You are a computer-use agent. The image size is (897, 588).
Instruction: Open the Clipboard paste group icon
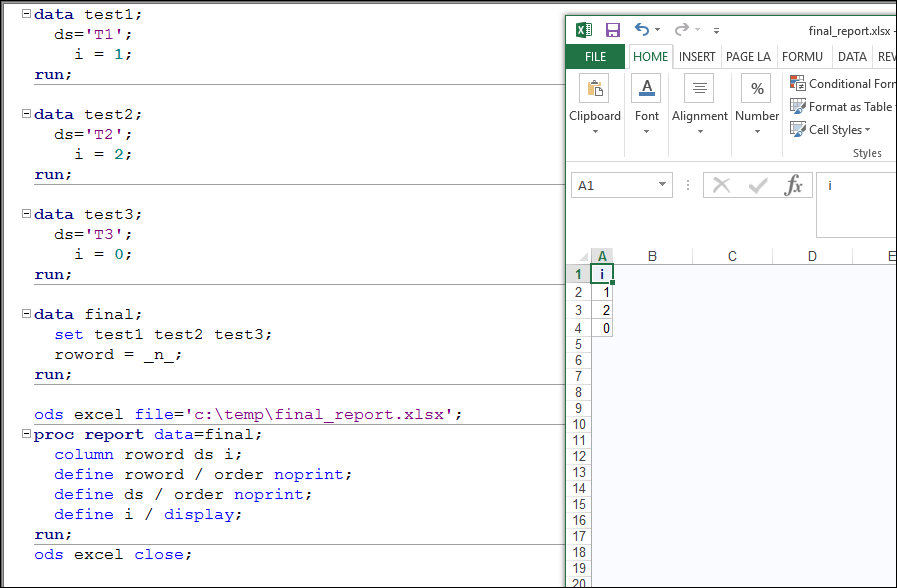click(x=595, y=89)
